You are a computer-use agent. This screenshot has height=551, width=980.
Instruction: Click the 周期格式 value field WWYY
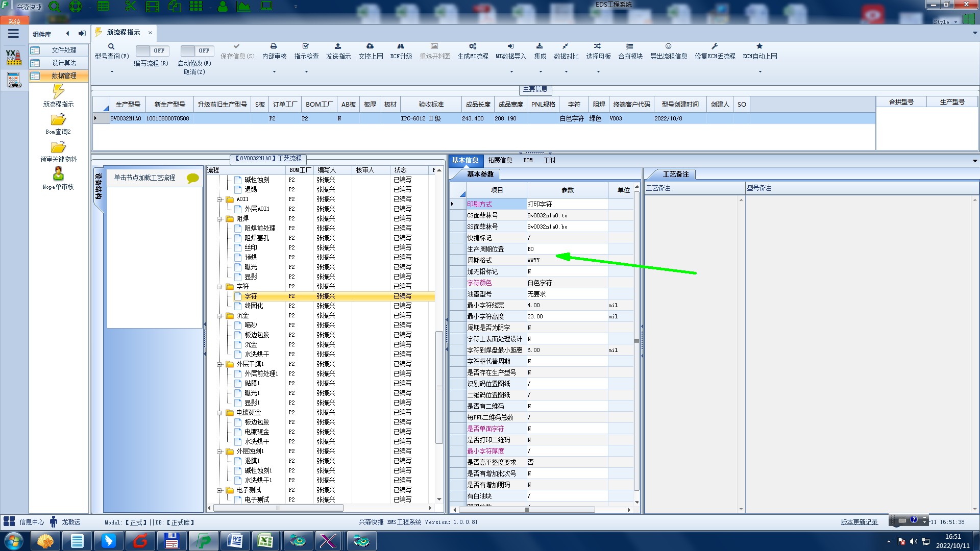[x=567, y=260]
